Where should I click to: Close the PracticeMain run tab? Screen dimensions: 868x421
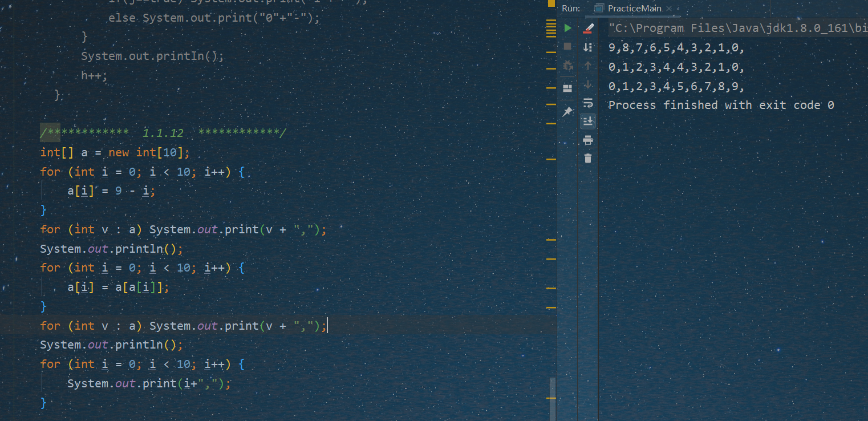pos(670,9)
